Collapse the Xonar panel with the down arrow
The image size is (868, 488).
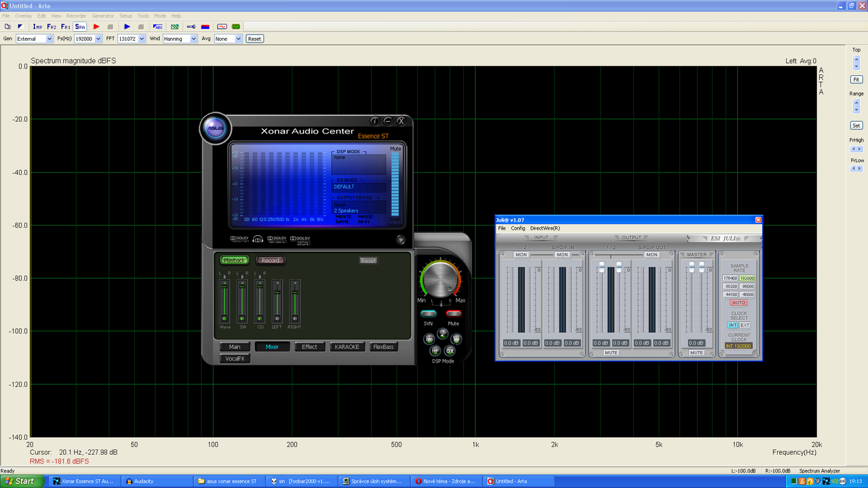[x=400, y=239]
